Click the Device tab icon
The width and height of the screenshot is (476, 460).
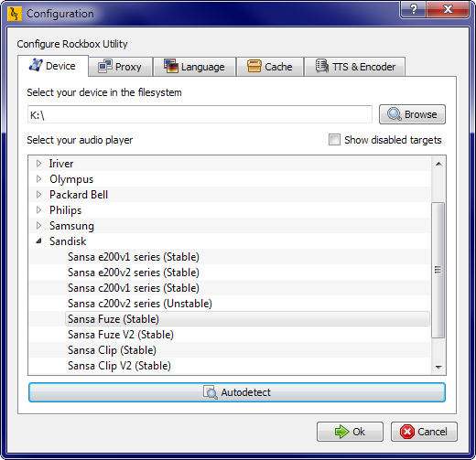point(36,65)
